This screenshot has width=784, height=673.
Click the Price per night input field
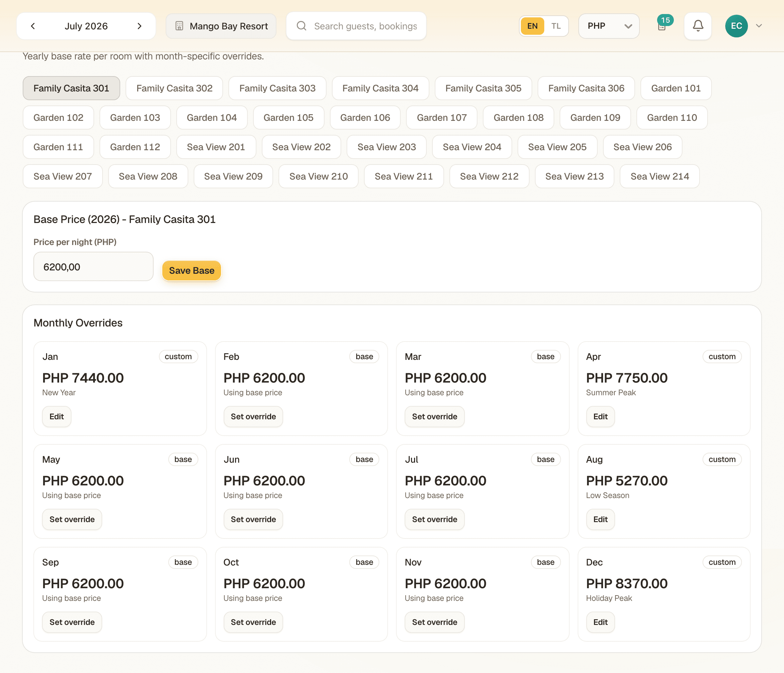point(93,267)
